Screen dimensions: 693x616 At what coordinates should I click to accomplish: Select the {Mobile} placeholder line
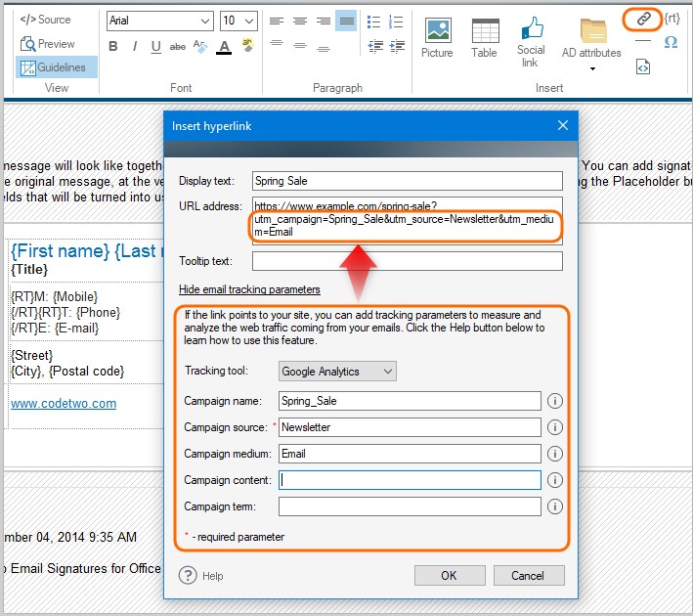[x=54, y=296]
